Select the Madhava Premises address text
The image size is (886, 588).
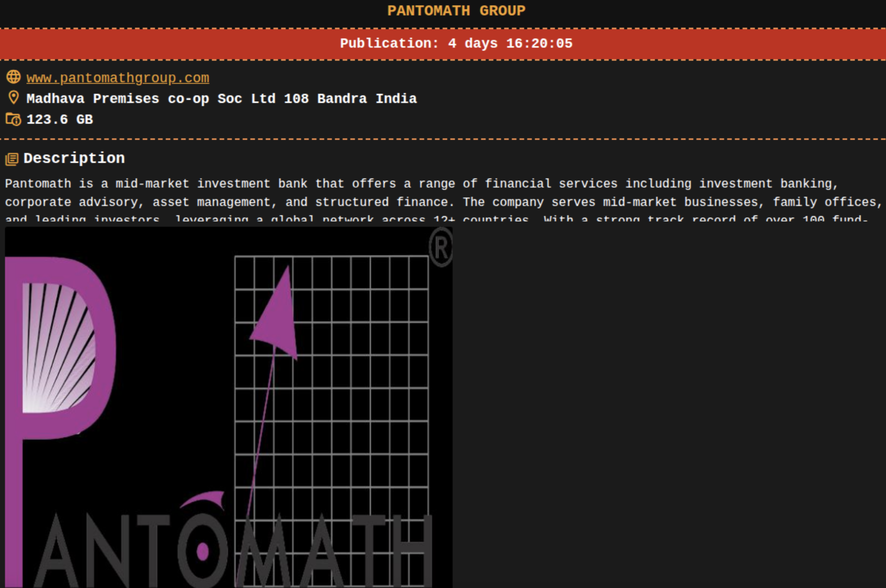click(x=221, y=99)
